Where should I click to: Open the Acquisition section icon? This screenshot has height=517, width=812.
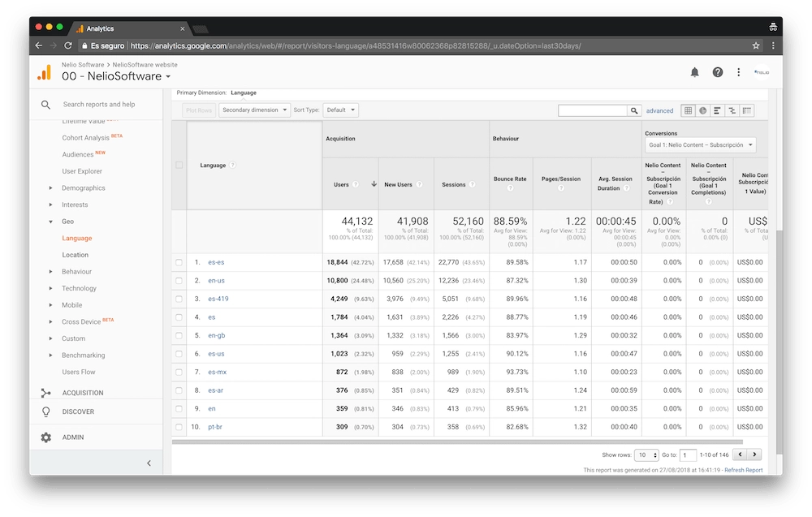tap(46, 393)
